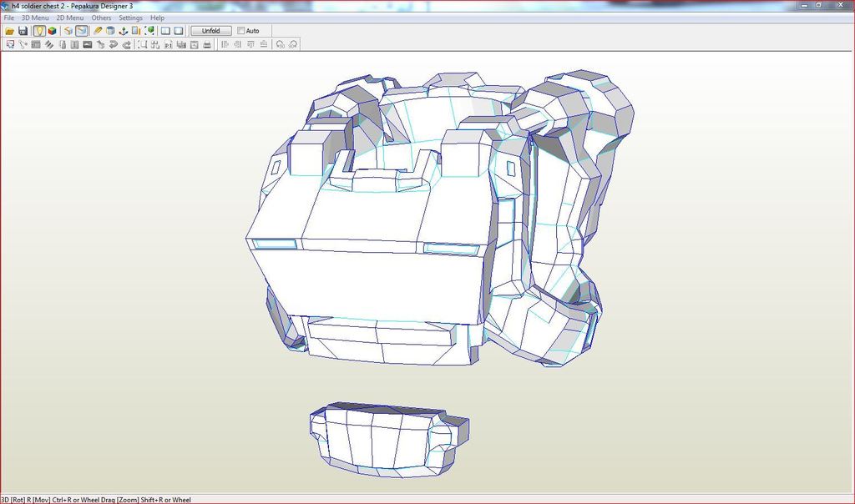This screenshot has width=855, height=504.
Task: Click the Print printer icon
Action: pos(207,45)
